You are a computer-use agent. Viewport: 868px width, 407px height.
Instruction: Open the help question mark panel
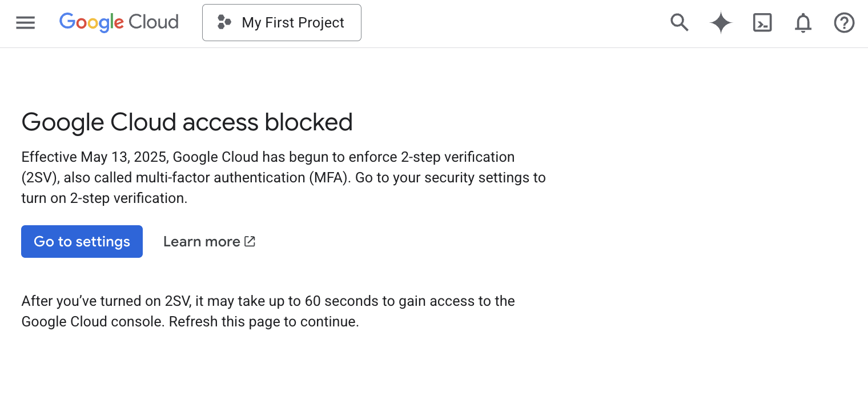coord(844,23)
